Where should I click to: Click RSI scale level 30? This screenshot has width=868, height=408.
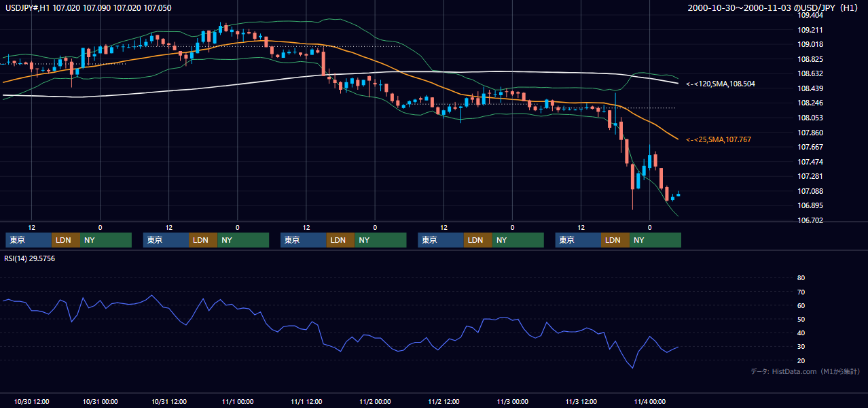point(801,347)
